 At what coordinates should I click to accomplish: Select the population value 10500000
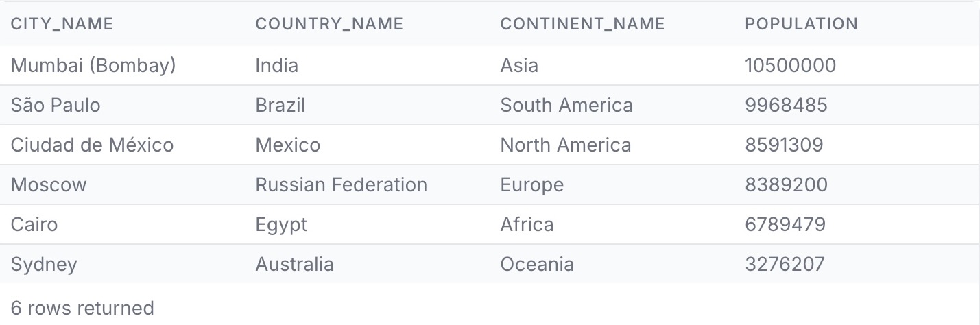(790, 66)
